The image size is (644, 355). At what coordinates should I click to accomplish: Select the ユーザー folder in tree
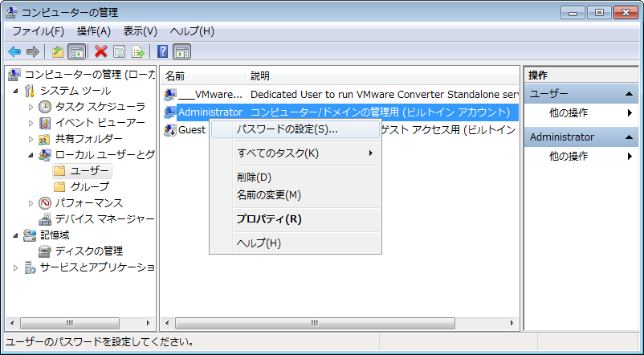[x=82, y=171]
